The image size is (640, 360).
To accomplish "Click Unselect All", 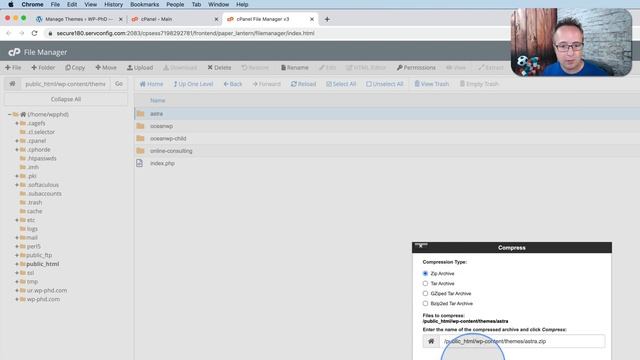I will click(385, 84).
